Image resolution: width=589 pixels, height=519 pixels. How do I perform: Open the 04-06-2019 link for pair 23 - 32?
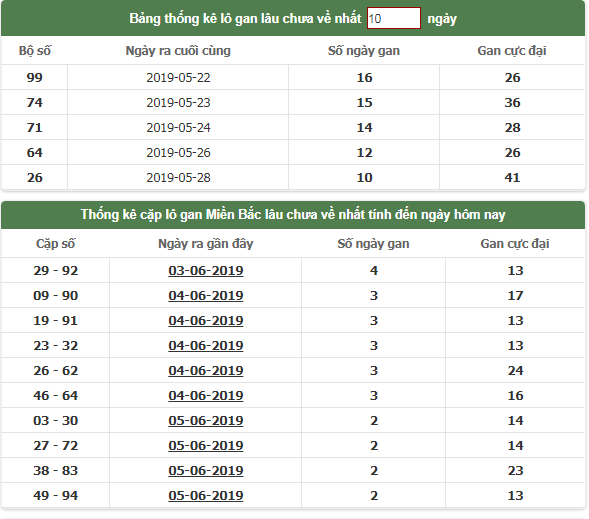coord(205,345)
